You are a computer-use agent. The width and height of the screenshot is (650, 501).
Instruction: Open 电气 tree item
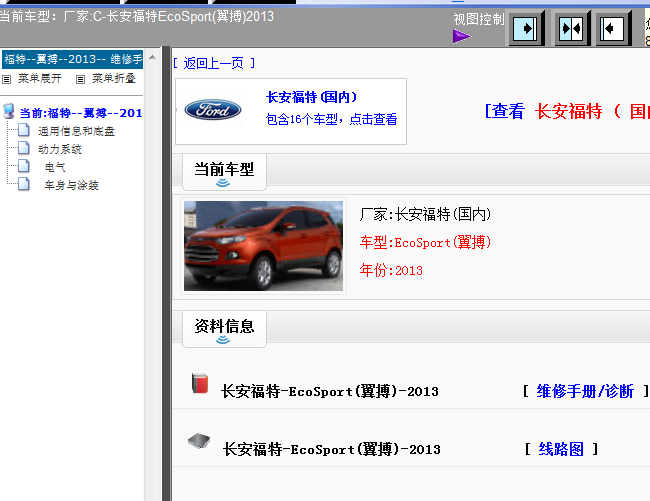55,167
